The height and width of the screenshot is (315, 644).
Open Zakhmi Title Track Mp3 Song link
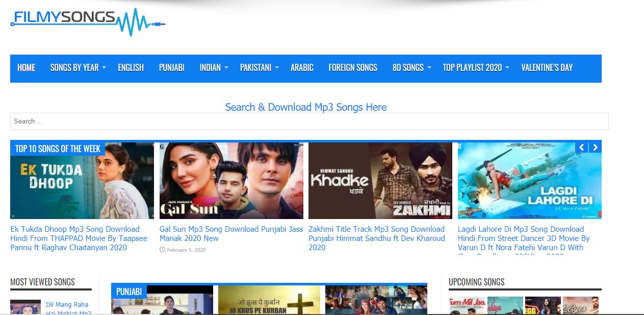[x=377, y=238]
